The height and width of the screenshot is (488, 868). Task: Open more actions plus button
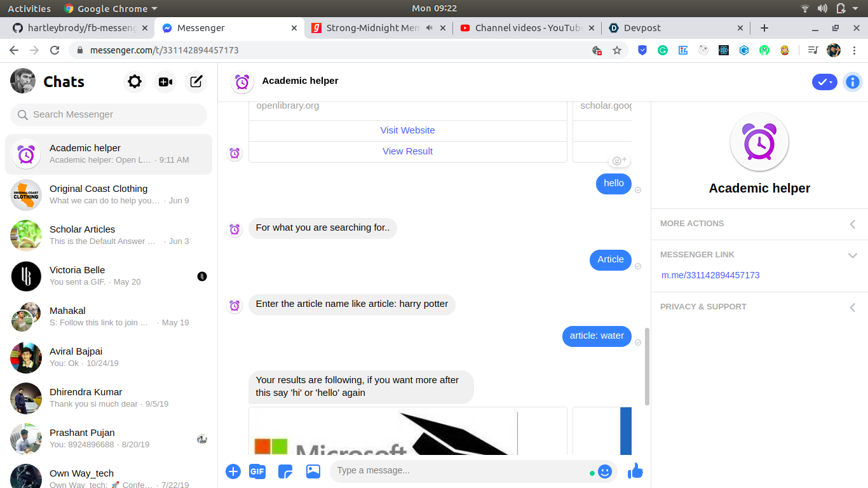(233, 471)
